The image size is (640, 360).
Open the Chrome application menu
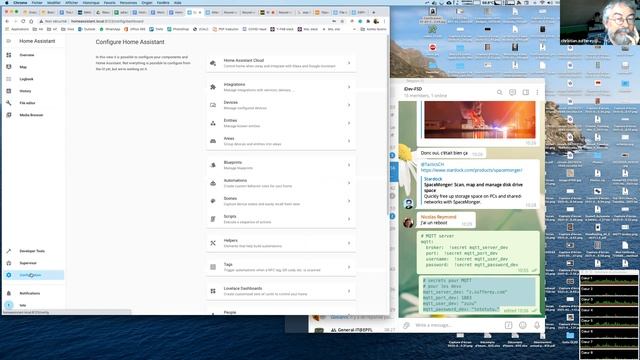20,2
